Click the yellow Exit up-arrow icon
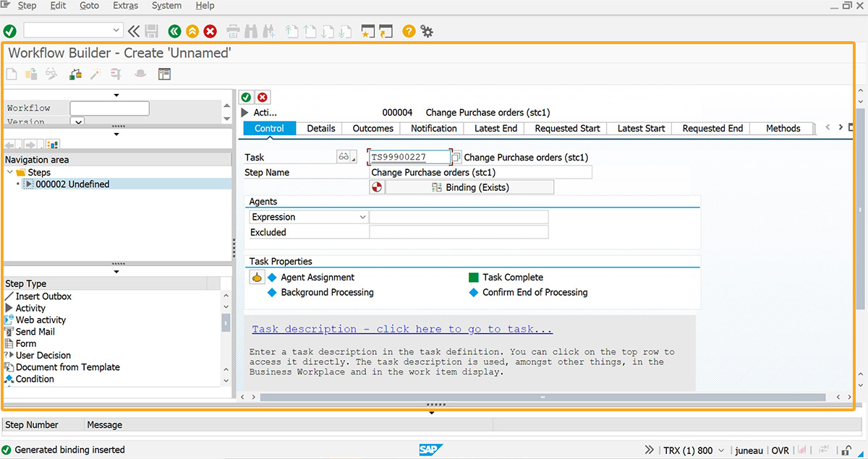The height and width of the screenshot is (459, 868). (192, 31)
